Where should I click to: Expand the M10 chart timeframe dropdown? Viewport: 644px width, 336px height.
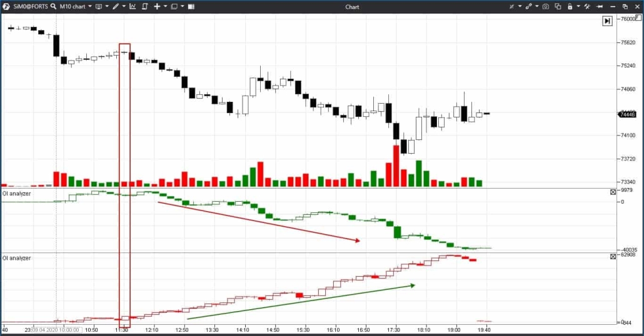tap(90, 6)
